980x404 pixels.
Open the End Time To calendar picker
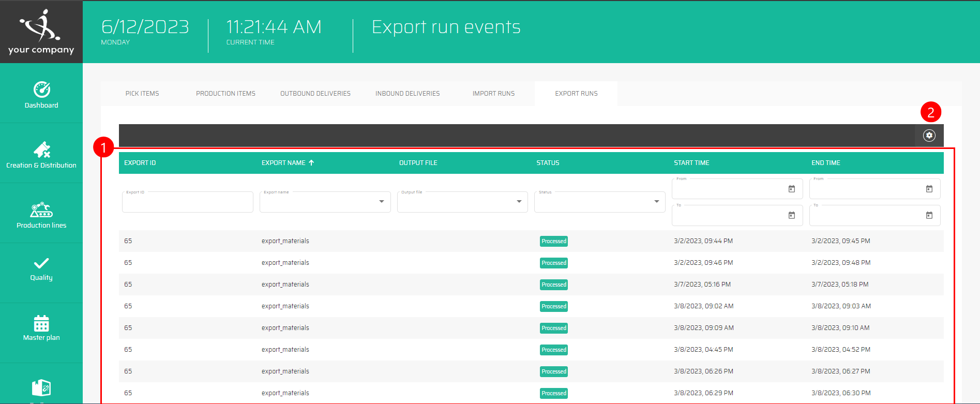(x=929, y=215)
